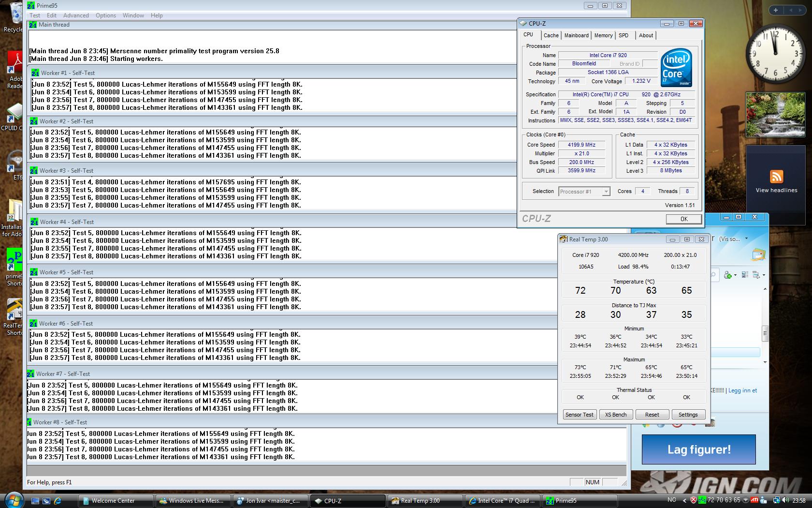This screenshot has width=812, height=508.
Task: Click the Legg inn et link in Messenger
Action: point(742,390)
